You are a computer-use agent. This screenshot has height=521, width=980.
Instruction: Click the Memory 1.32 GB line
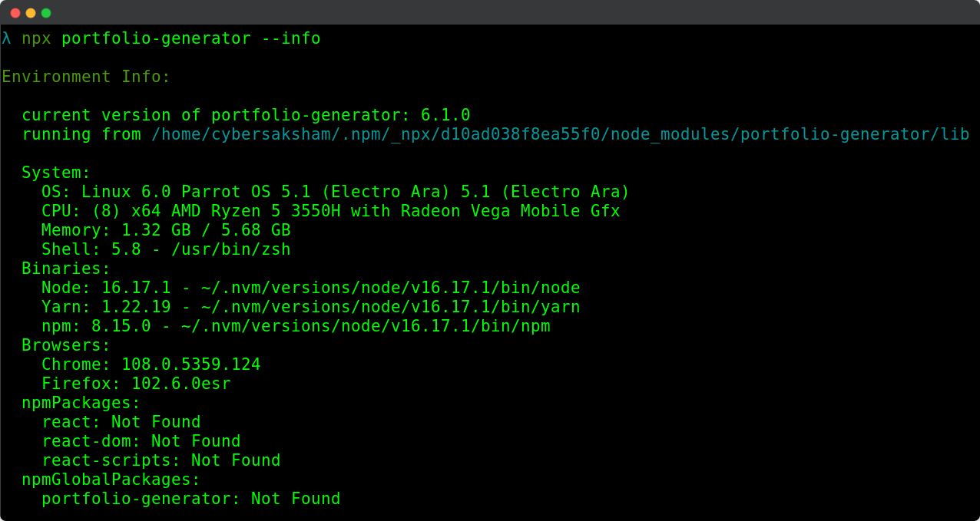click(x=166, y=230)
